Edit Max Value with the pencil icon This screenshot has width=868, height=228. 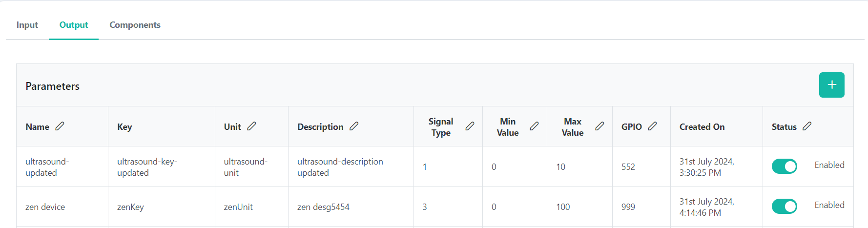point(599,126)
